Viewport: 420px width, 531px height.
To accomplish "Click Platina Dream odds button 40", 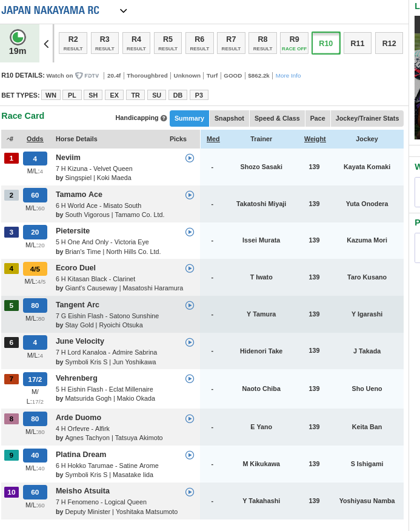I will pyautogui.click(x=35, y=455).
